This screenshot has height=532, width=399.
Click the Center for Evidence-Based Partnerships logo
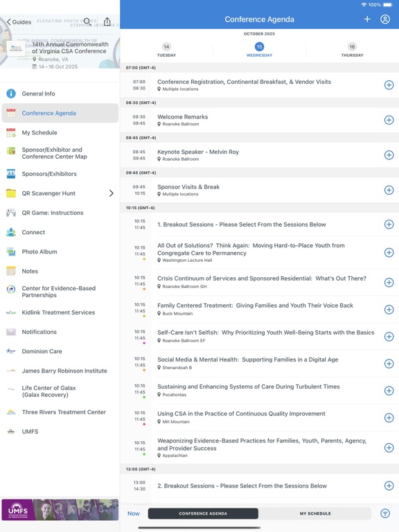tap(11, 290)
